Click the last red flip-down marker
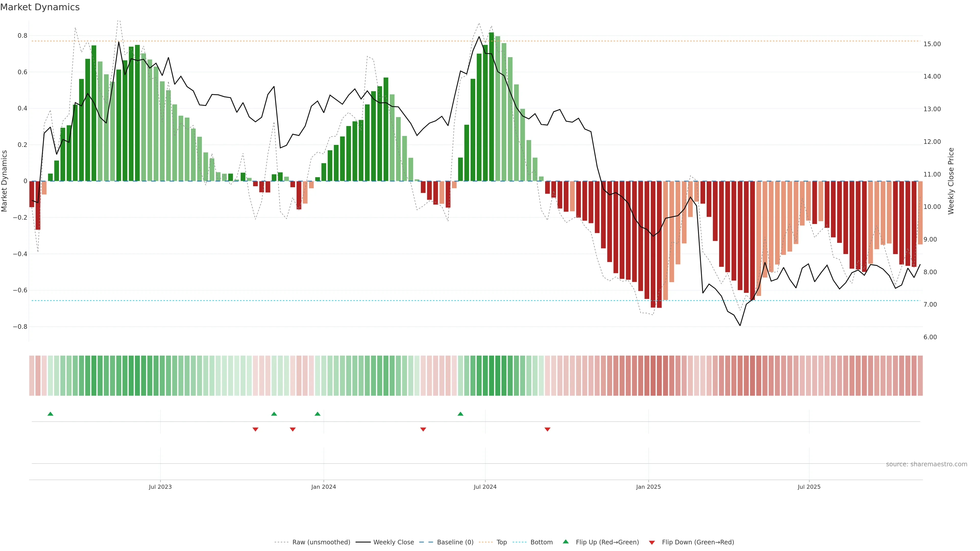 point(547,429)
